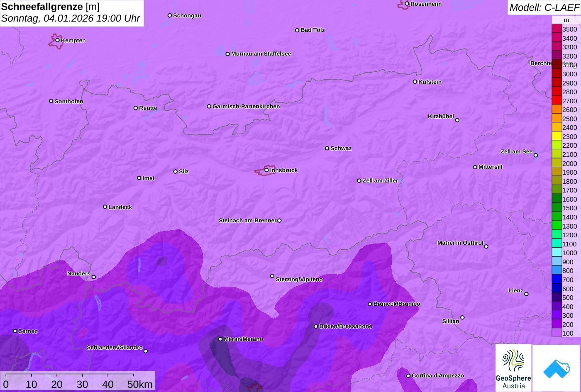Click the Meran/Merano location dot
Image resolution: width=581 pixels, height=392 pixels.
click(x=220, y=339)
